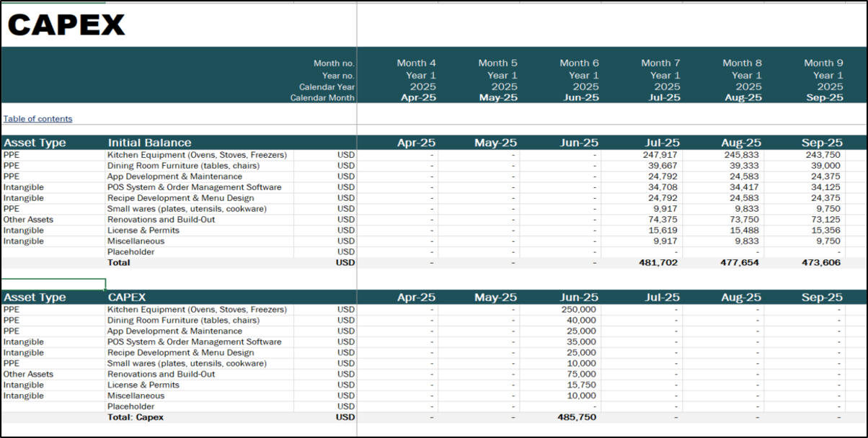
Task: Click the Initial Balance section header
Action: tap(149, 143)
